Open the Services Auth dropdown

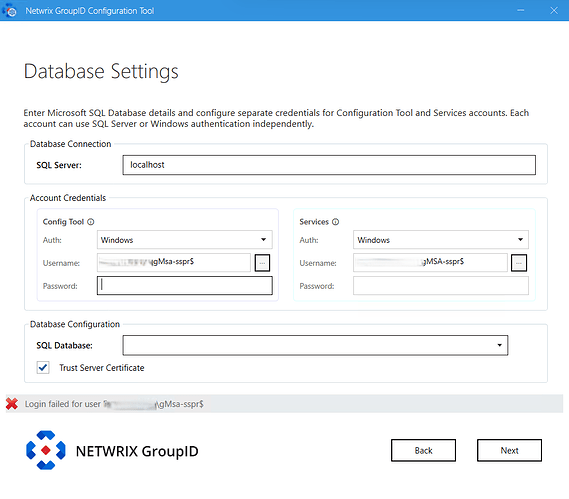coord(441,240)
